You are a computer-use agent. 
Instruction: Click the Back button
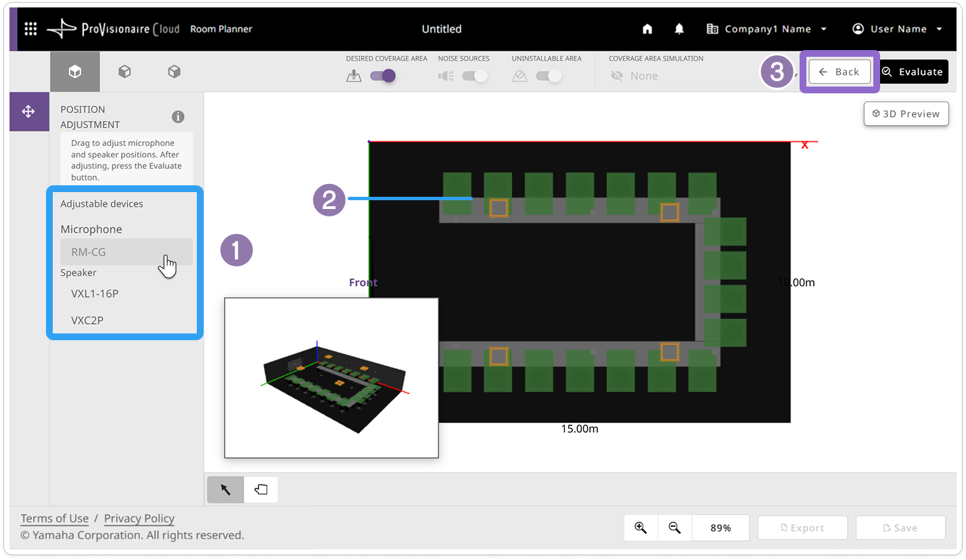click(x=839, y=72)
